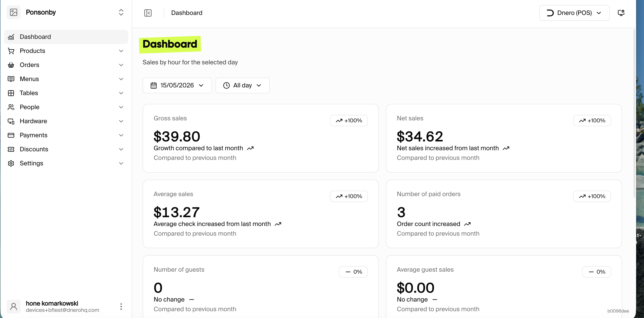
Task: Expand the Products section chevron
Action: pyautogui.click(x=121, y=51)
